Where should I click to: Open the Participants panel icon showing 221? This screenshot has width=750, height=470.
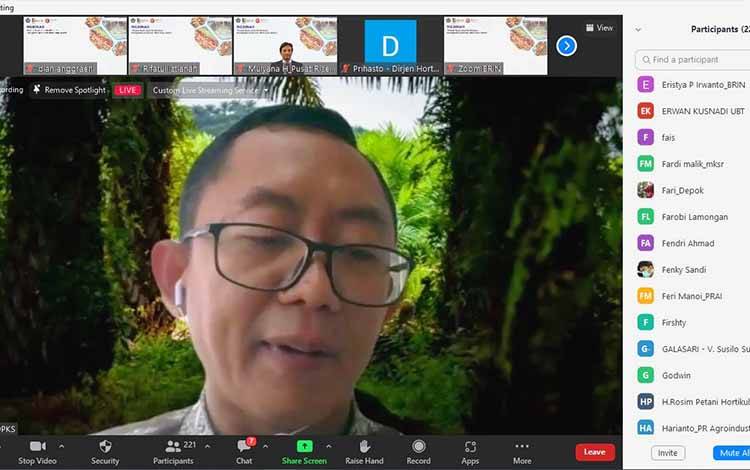click(x=173, y=446)
